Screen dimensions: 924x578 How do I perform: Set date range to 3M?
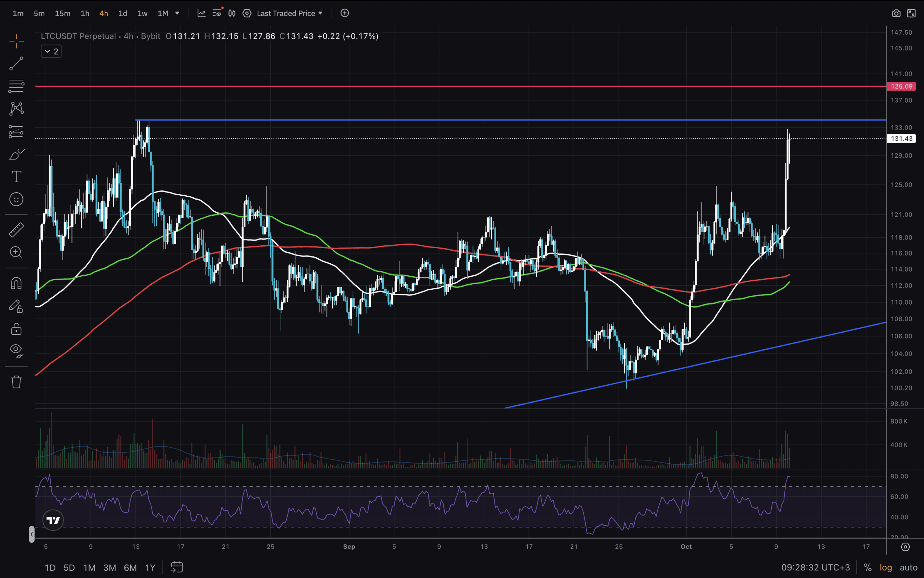[x=110, y=568]
